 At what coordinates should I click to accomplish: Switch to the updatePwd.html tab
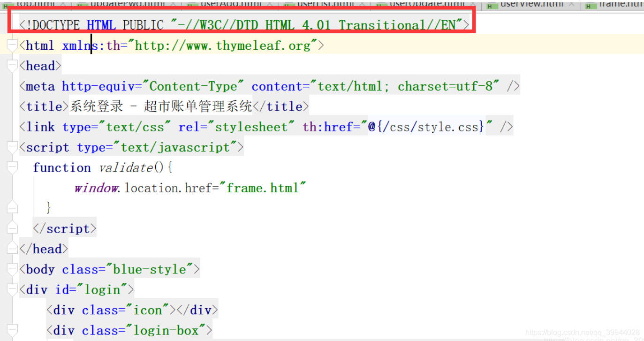pyautogui.click(x=128, y=5)
